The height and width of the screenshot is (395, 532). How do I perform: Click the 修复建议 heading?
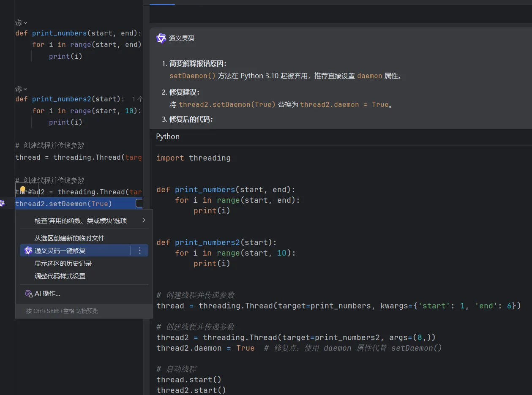(184, 92)
